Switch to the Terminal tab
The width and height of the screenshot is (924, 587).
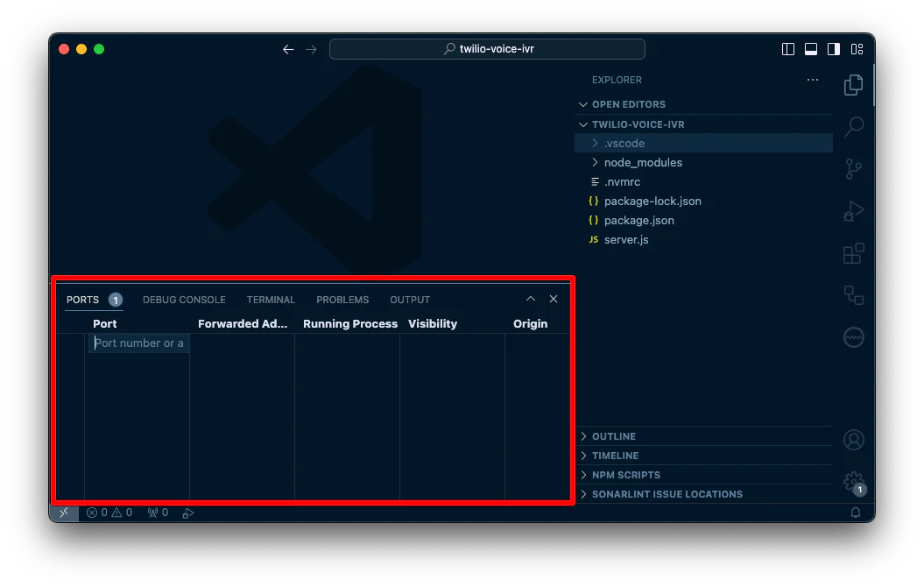click(x=272, y=300)
